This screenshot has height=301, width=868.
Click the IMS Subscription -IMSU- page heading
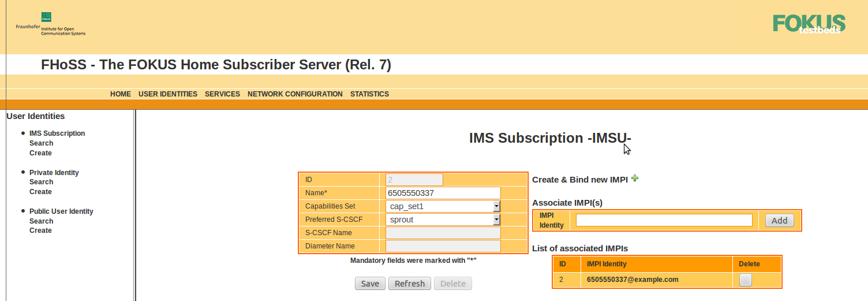pyautogui.click(x=551, y=138)
